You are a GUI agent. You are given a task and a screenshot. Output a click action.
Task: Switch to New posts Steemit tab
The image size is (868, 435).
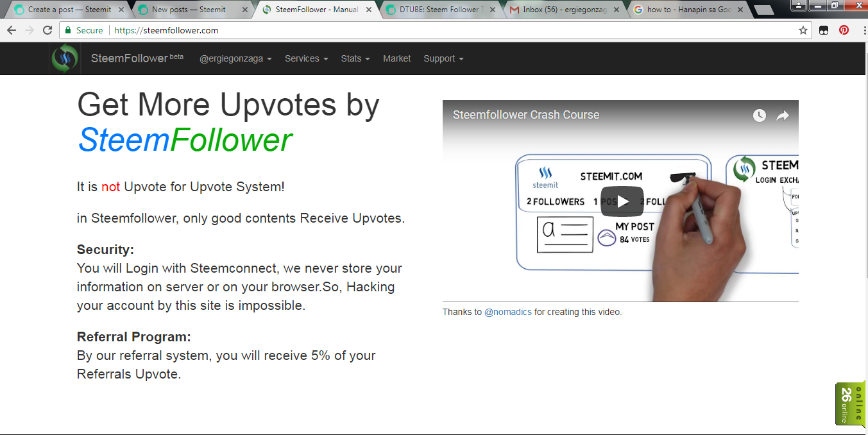[189, 10]
